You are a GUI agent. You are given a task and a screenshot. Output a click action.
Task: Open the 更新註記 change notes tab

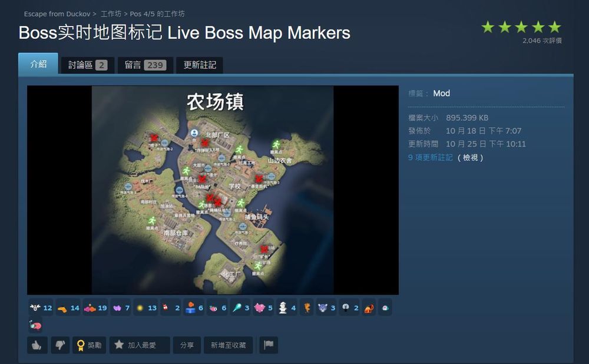[x=200, y=65]
